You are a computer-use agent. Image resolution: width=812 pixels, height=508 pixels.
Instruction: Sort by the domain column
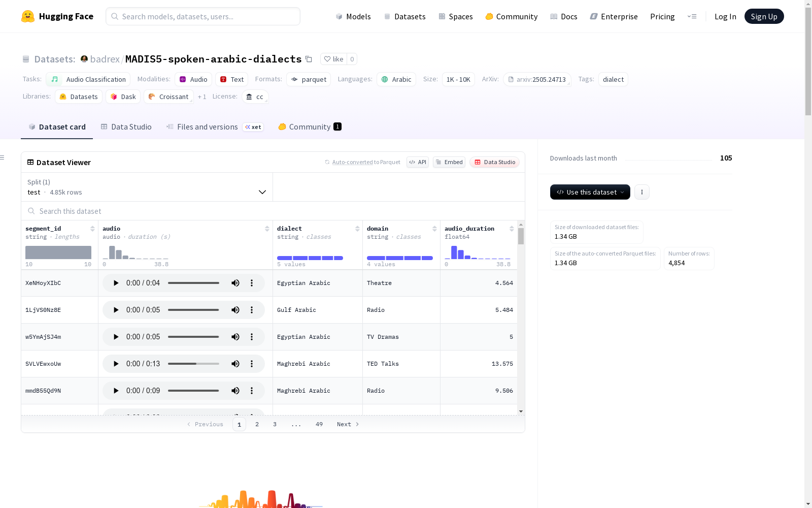pyautogui.click(x=434, y=229)
